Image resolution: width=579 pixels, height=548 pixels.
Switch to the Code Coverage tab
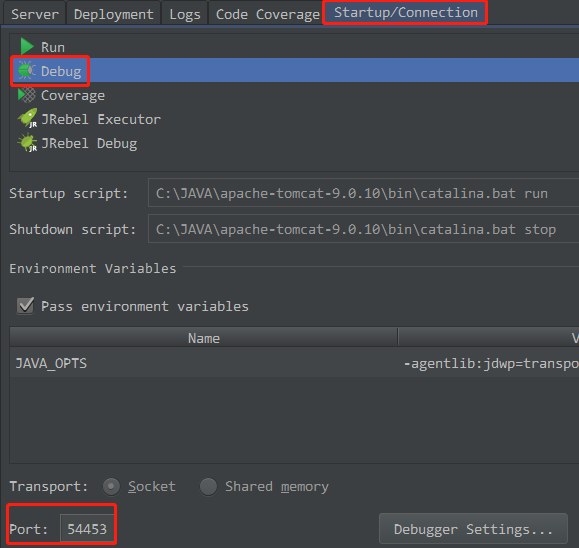[267, 14]
